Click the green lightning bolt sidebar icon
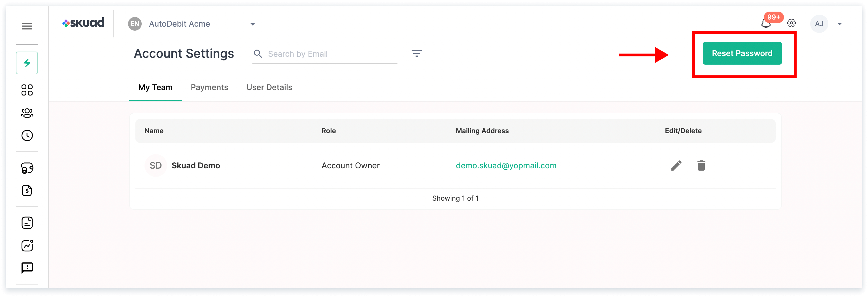The width and height of the screenshot is (868, 297). point(27,63)
